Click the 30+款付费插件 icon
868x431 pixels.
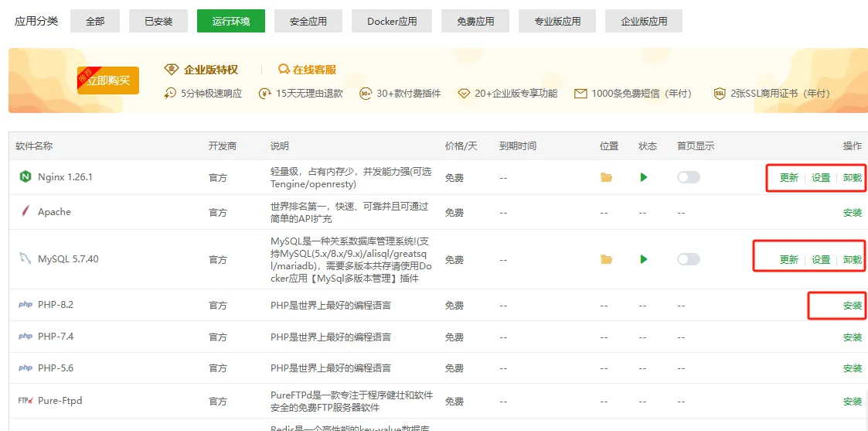366,94
